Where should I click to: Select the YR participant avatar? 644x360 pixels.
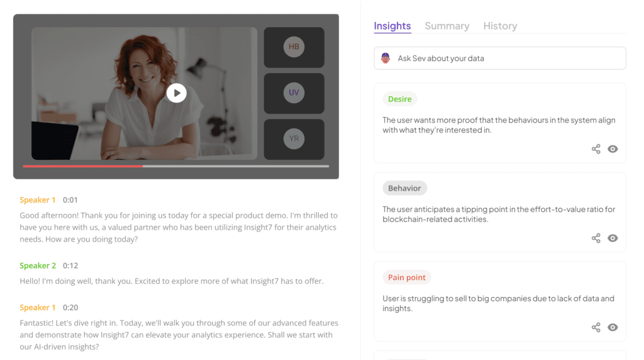click(x=294, y=139)
